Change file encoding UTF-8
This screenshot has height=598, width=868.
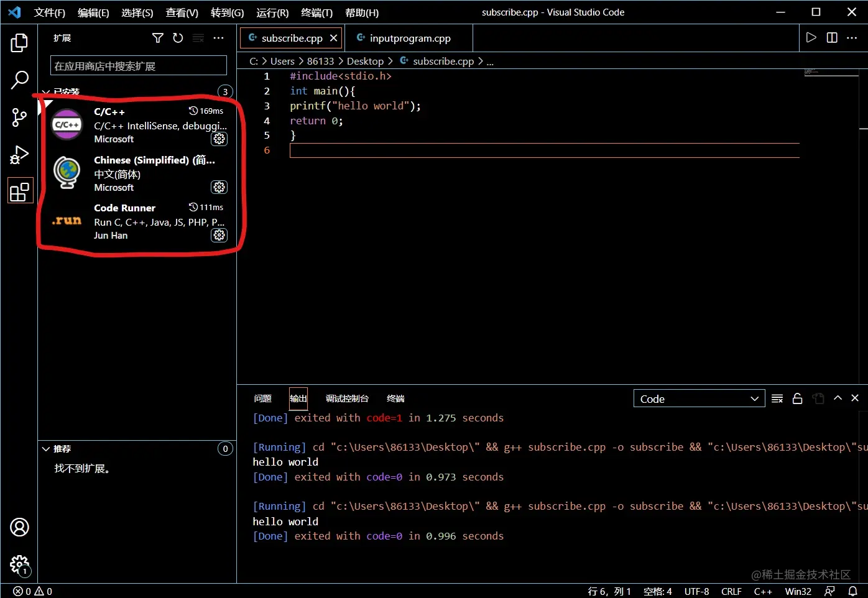click(696, 591)
